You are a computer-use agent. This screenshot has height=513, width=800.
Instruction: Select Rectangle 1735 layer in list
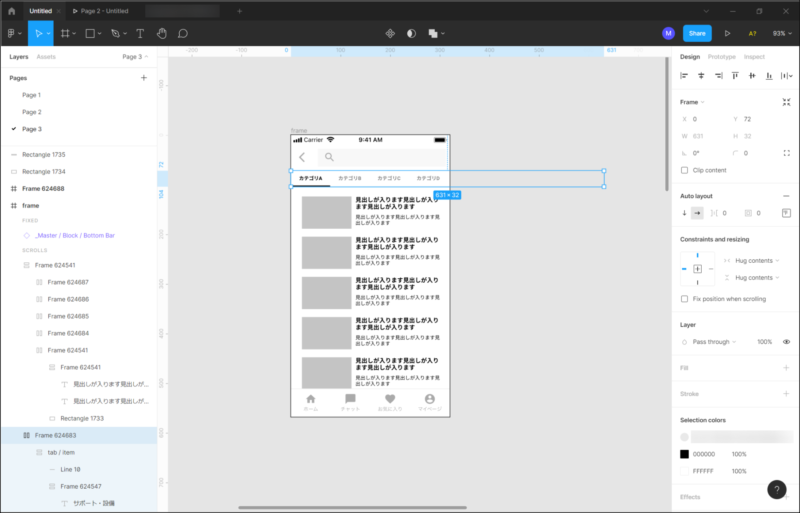[x=43, y=155]
